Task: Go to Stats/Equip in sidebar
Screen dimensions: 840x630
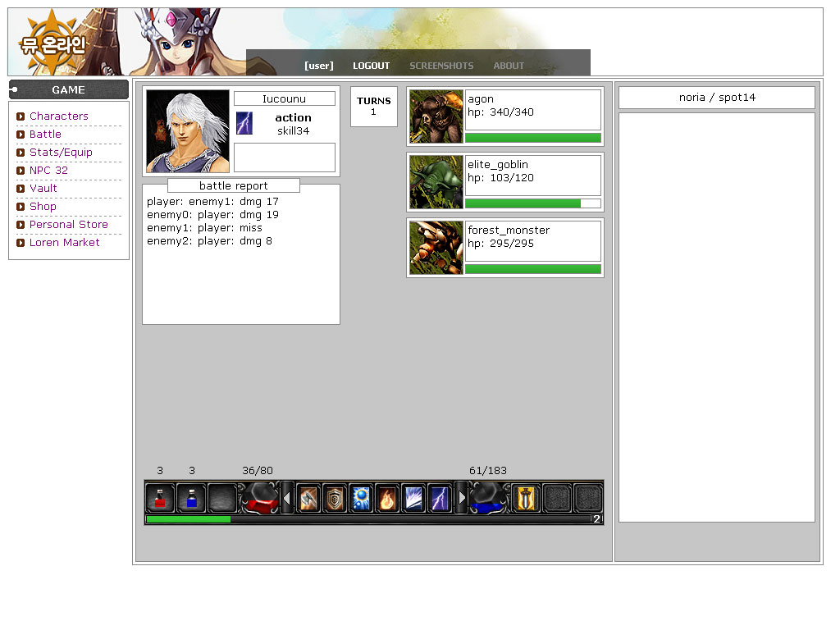Action: tap(61, 153)
